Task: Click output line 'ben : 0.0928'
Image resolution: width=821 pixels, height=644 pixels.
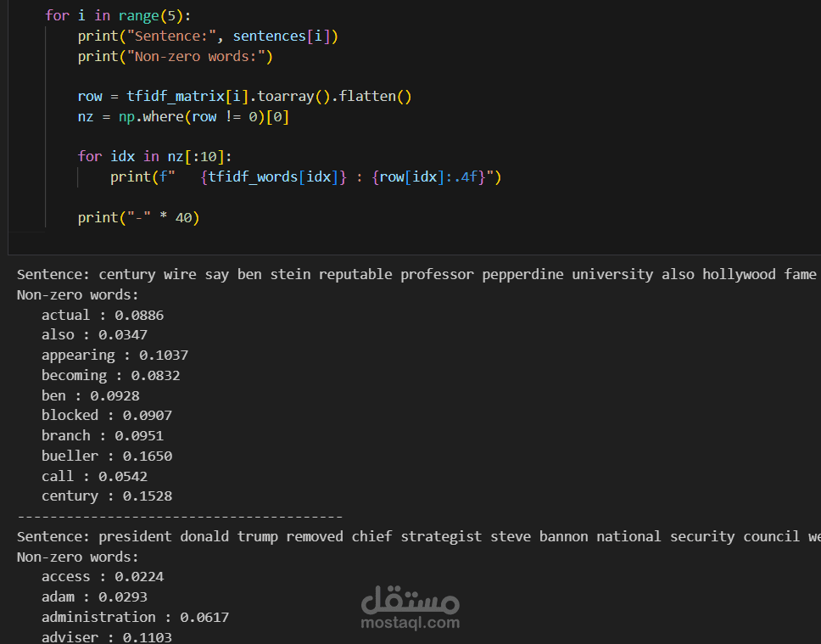Action: coord(91,395)
